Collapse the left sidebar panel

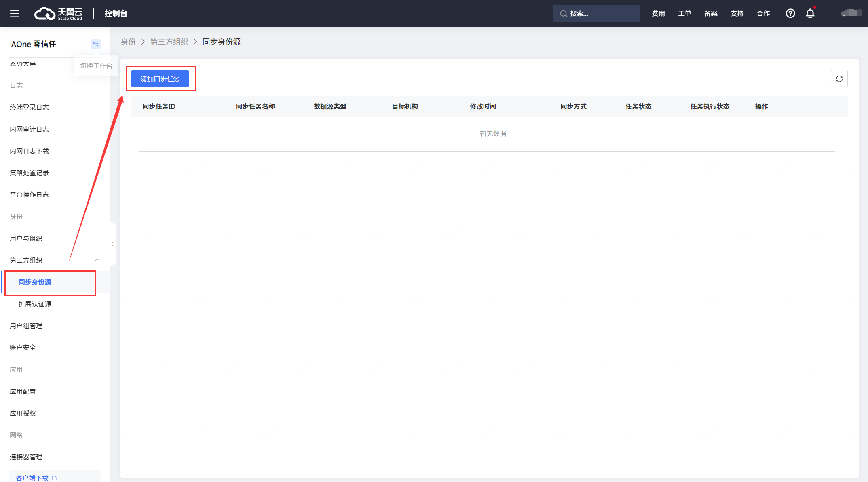112,244
